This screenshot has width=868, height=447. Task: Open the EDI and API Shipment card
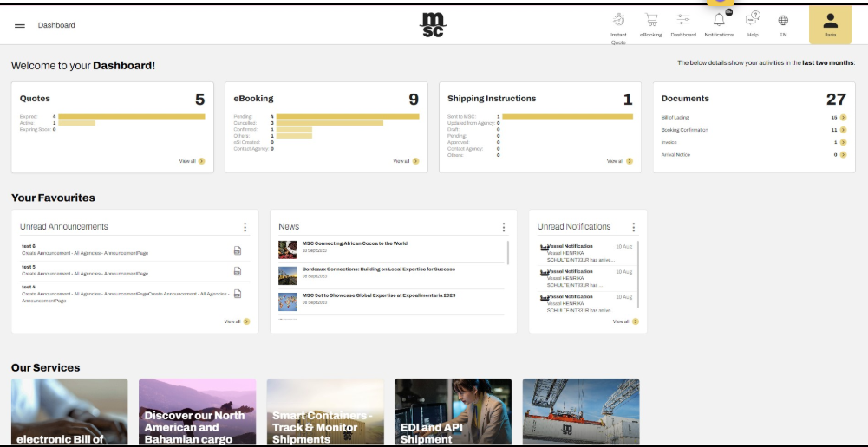(x=453, y=411)
